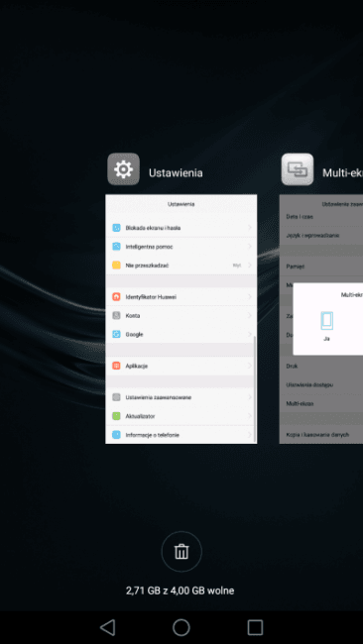Click the Nie przeszkadzać text
This screenshot has height=644, width=363.
147,266
